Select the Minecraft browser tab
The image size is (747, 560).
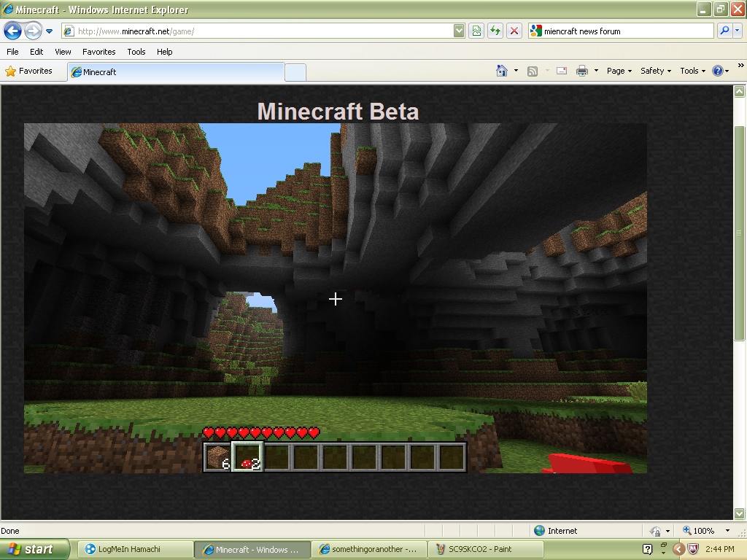coord(176,72)
